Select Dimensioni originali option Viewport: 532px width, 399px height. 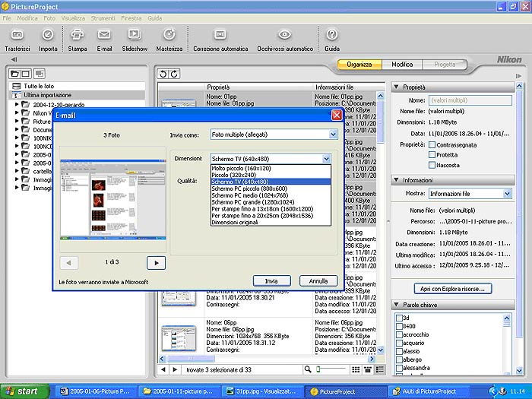coord(271,223)
